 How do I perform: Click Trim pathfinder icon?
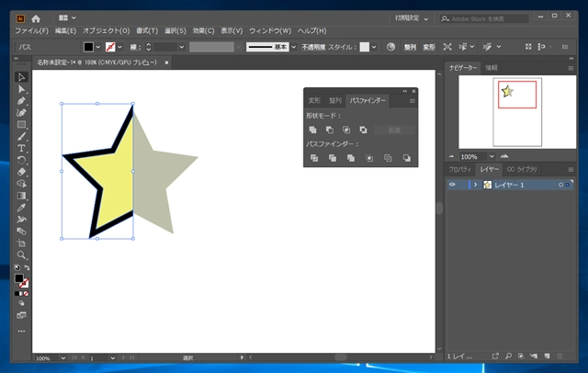click(x=333, y=158)
